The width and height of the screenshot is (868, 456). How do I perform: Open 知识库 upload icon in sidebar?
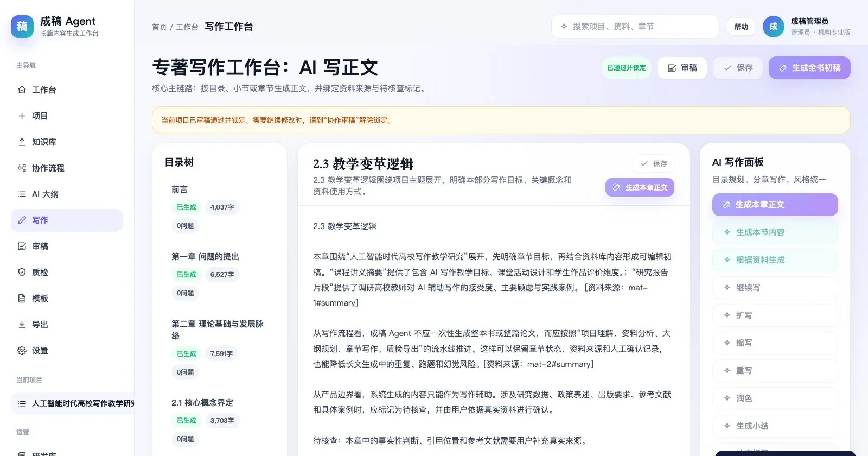coord(22,142)
